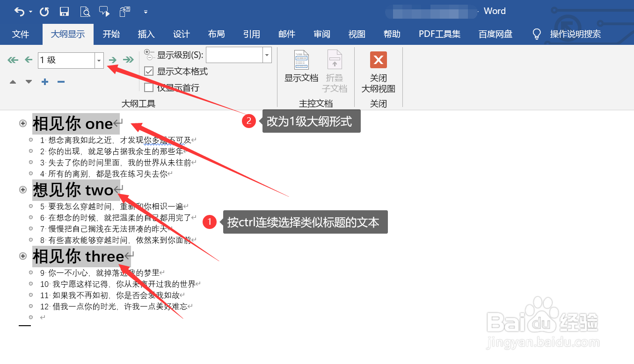Collapse outline content with the minus icon

click(60, 81)
